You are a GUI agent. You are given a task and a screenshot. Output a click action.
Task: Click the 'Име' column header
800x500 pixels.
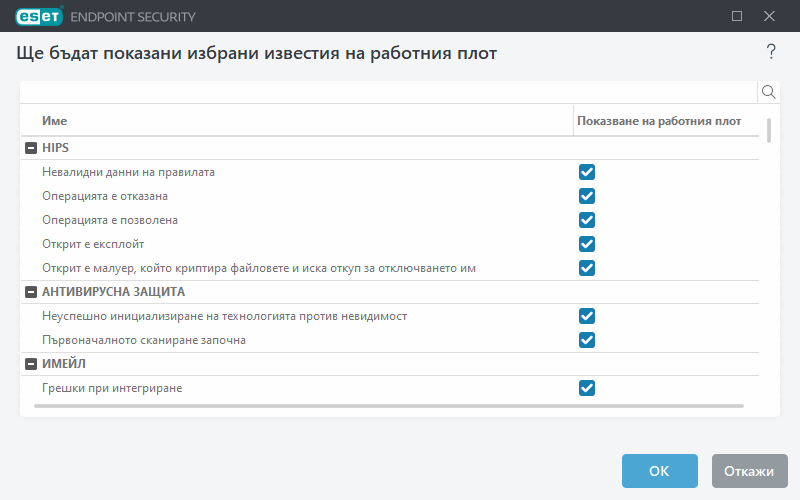(x=297, y=121)
